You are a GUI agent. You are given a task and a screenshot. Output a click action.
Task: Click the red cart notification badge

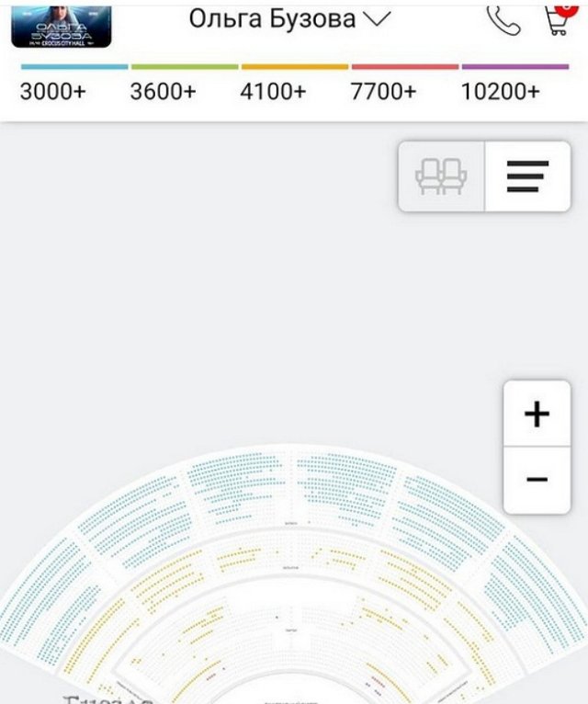click(568, 5)
